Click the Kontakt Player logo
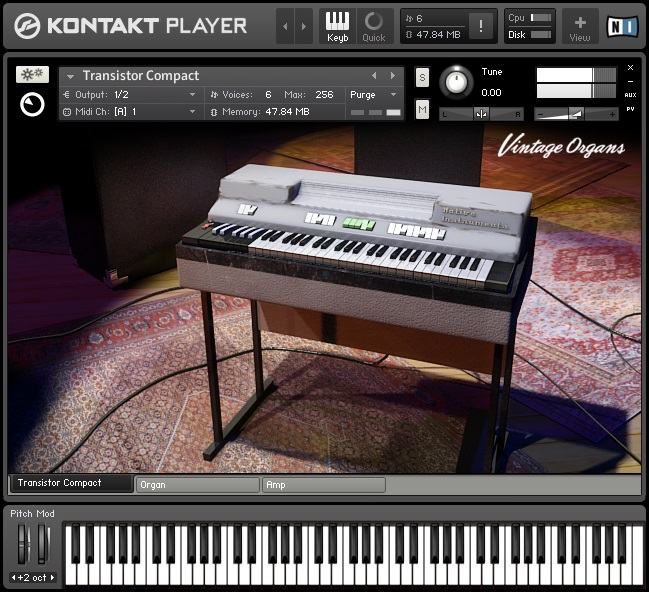Viewport: 649px width, 592px height. tap(131, 26)
